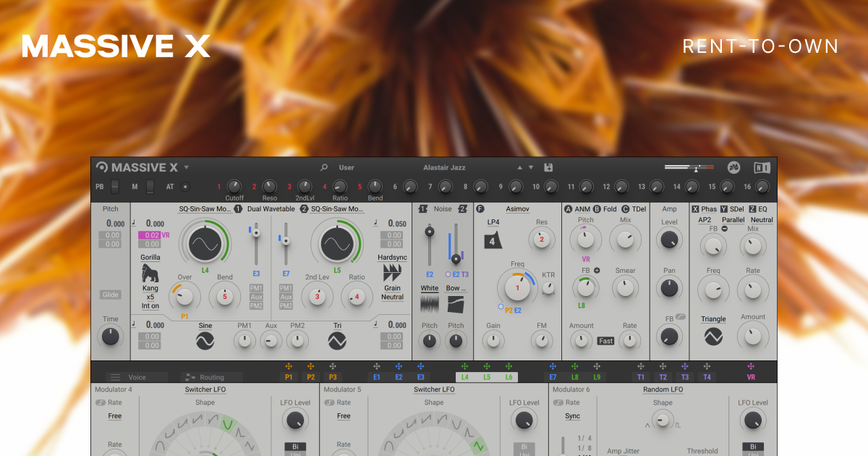This screenshot has height=456, width=868.
Task: Click the Bow noise source thumbnail
Action: pyautogui.click(x=456, y=303)
